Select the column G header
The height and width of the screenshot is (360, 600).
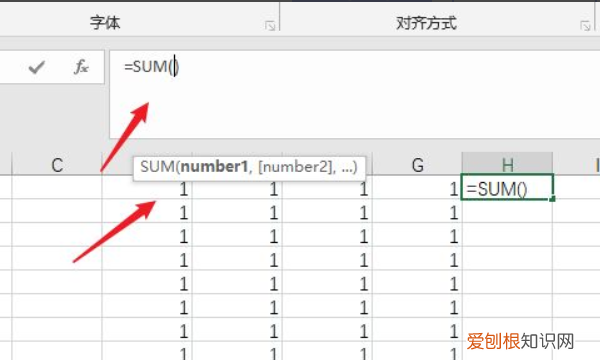(417, 165)
